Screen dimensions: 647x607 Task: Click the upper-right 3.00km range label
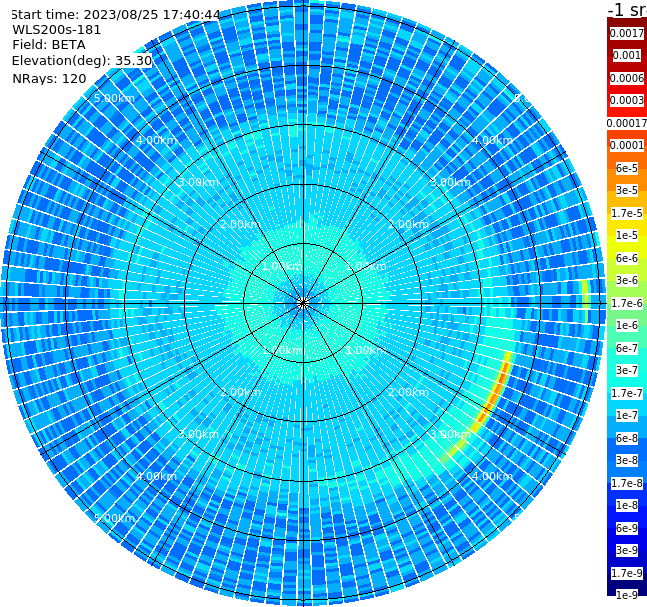pos(450,182)
